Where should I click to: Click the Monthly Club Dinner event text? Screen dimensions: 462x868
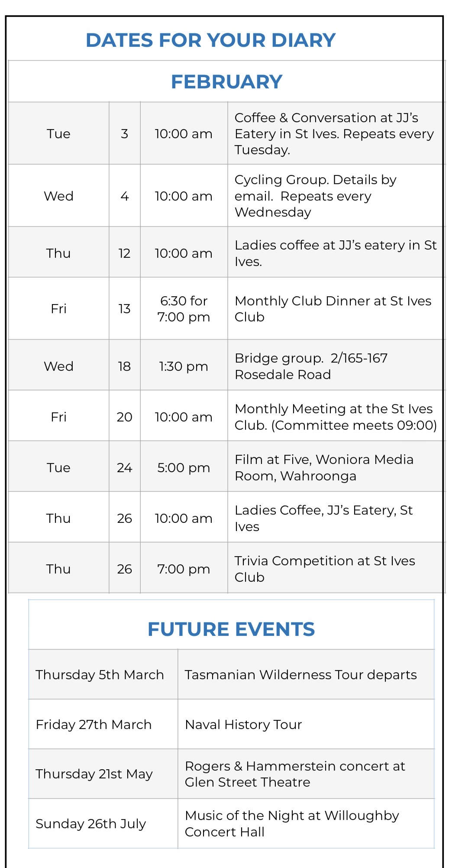click(x=333, y=309)
